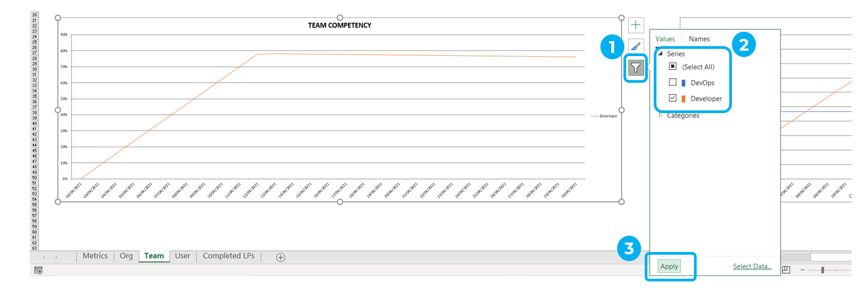
Task: Click the zoom out minus icon
Action: (802, 270)
